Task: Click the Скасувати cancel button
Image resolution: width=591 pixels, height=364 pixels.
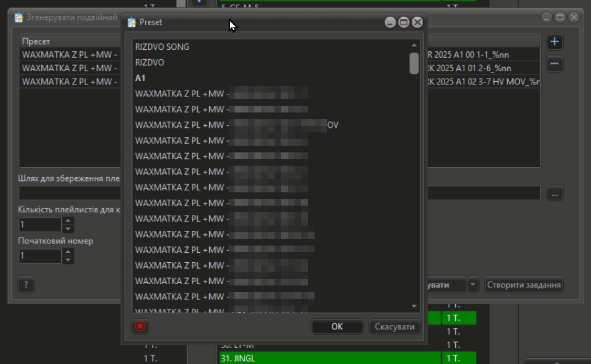Action: click(394, 326)
